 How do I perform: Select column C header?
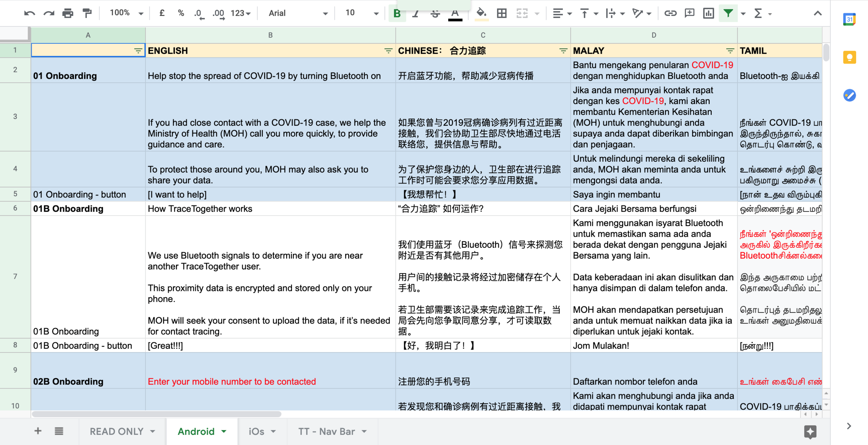483,35
